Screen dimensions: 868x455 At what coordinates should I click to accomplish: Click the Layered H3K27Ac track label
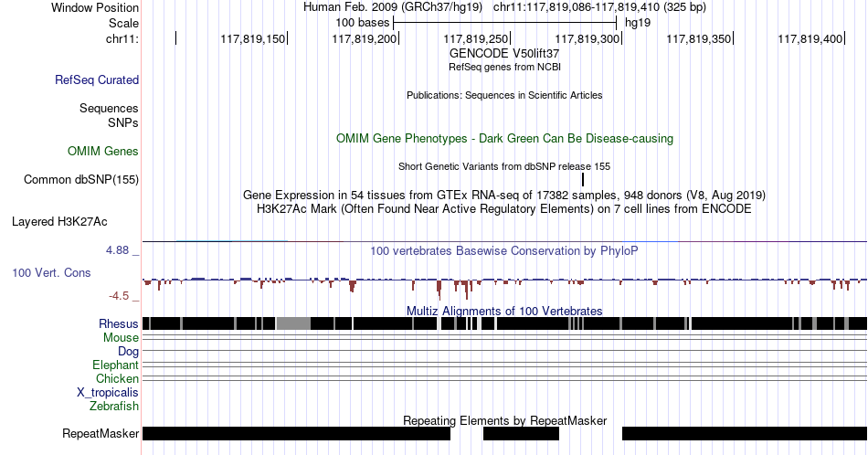coord(59,221)
